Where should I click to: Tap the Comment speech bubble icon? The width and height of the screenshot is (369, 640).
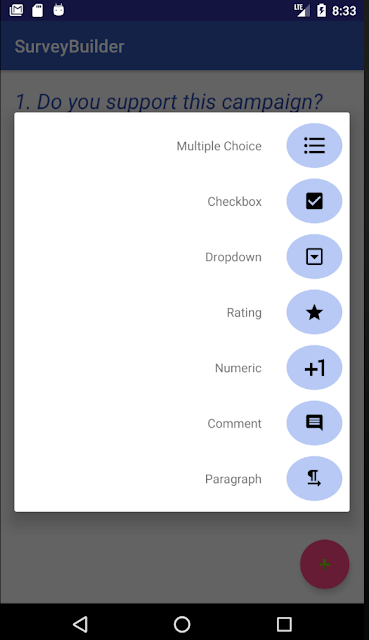314,423
